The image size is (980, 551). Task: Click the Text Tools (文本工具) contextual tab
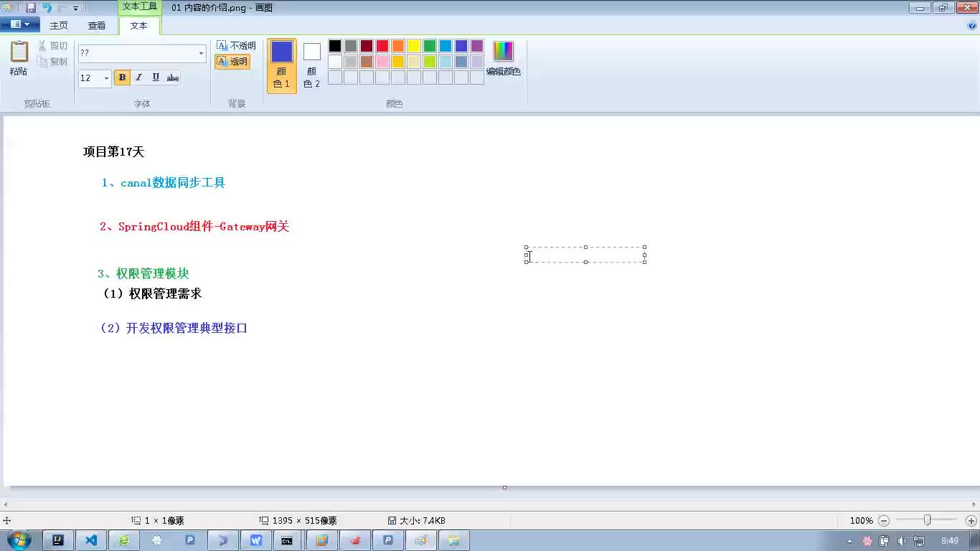[x=139, y=6]
